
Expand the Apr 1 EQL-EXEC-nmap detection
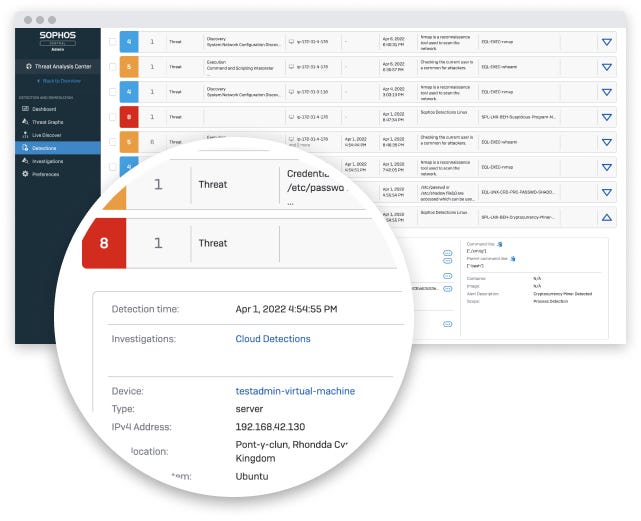point(607,167)
